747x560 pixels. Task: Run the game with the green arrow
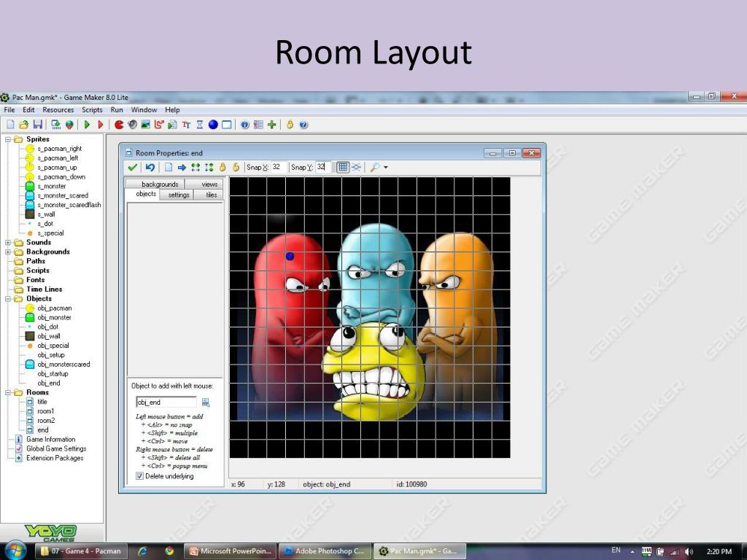(87, 125)
